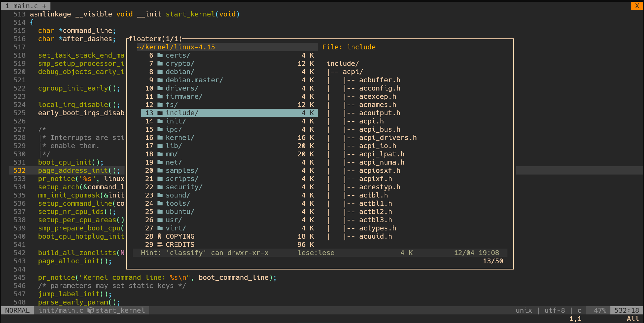Screen dimensions: 644x323
Task: Click the folder icon beside tools/
Action: point(160,203)
